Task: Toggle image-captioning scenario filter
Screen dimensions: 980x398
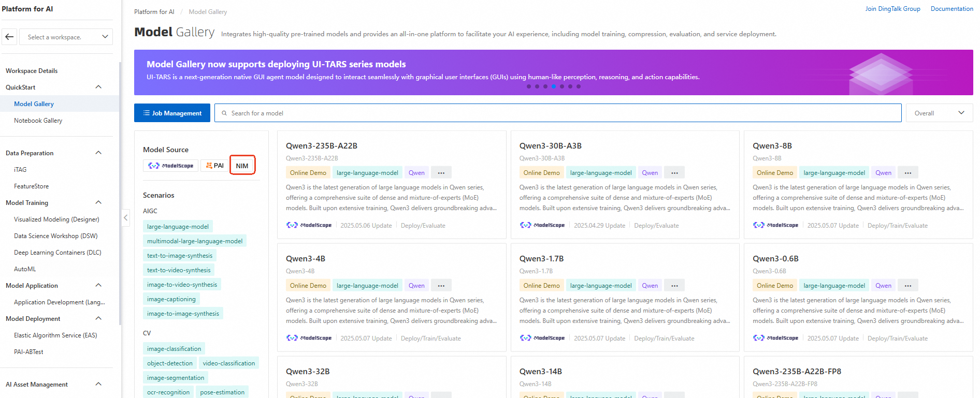Action: tap(171, 299)
